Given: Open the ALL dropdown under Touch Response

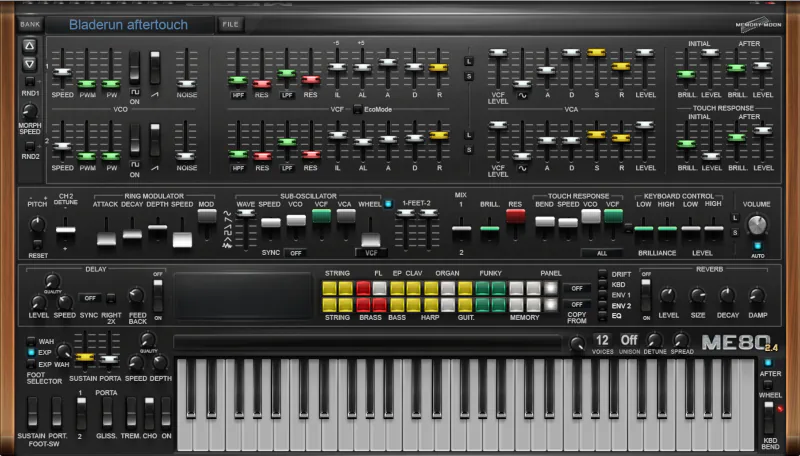Looking at the screenshot, I should pyautogui.click(x=602, y=253).
